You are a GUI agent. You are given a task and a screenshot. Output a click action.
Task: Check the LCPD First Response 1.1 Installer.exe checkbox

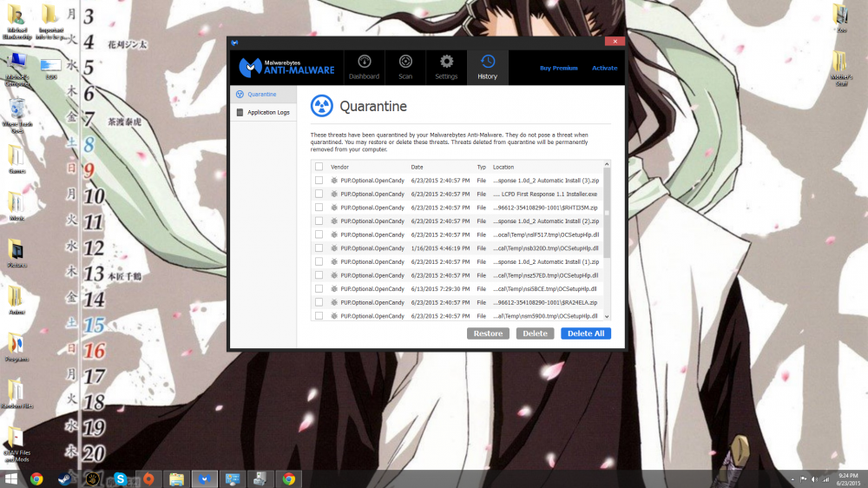click(319, 194)
